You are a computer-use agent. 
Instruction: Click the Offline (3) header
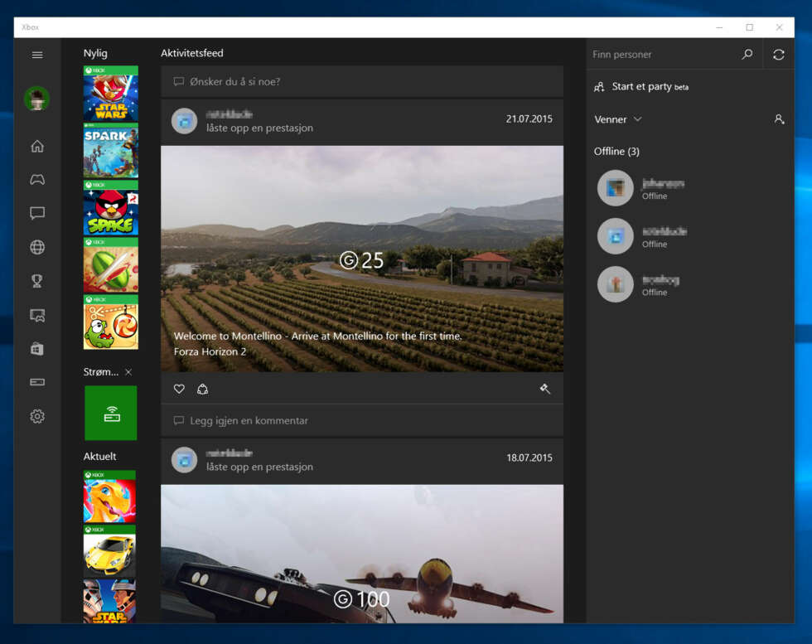(616, 152)
